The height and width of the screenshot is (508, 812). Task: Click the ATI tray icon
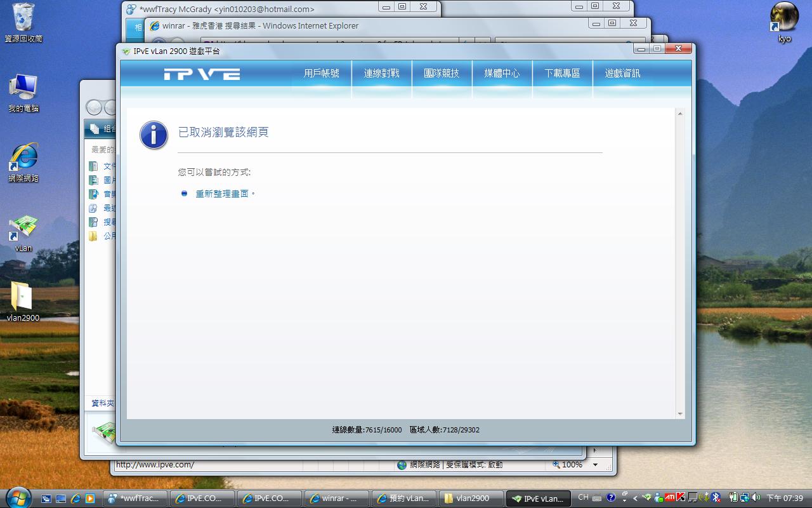(669, 497)
